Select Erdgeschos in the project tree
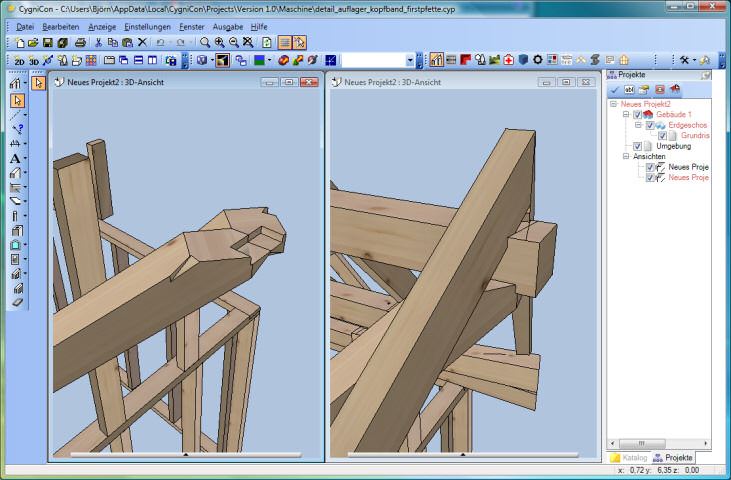This screenshot has width=731, height=480. 689,125
